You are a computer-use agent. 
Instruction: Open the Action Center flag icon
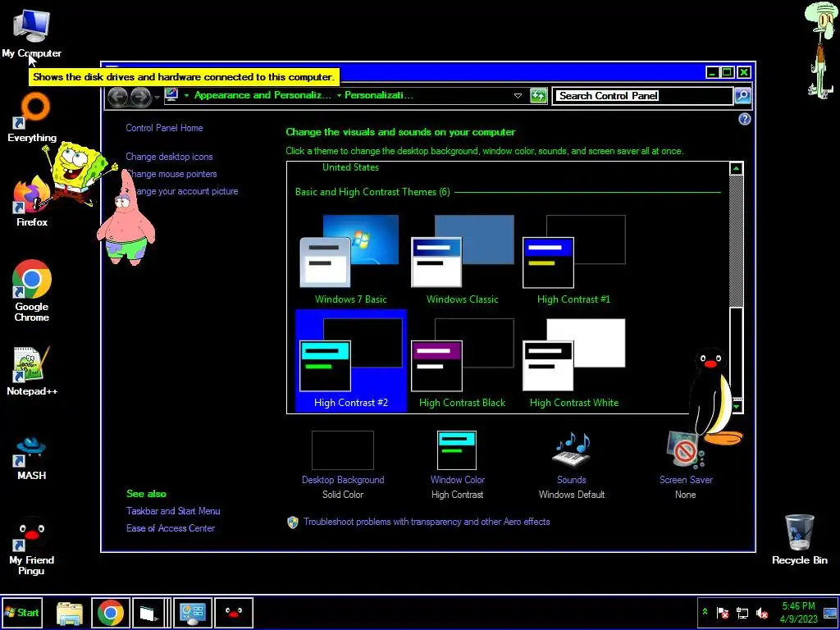(x=723, y=612)
